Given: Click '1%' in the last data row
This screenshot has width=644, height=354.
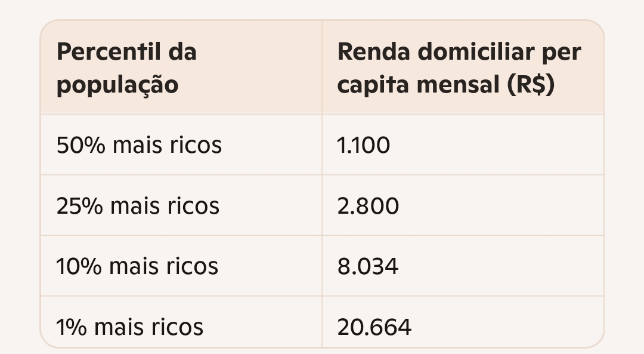Looking at the screenshot, I should tap(72, 327).
